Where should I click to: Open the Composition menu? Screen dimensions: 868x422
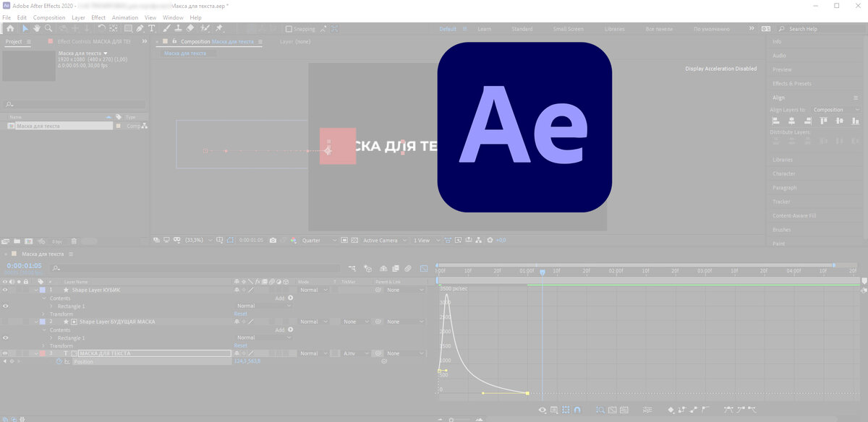tap(49, 17)
